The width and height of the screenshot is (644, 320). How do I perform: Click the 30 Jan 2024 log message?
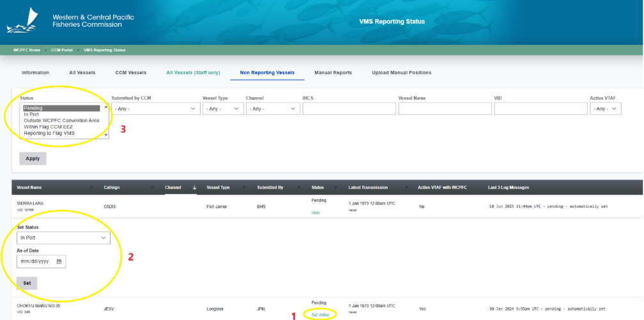click(x=546, y=309)
